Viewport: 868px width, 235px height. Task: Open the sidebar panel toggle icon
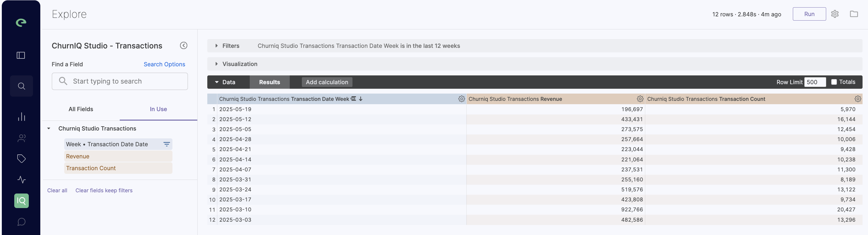click(21, 55)
